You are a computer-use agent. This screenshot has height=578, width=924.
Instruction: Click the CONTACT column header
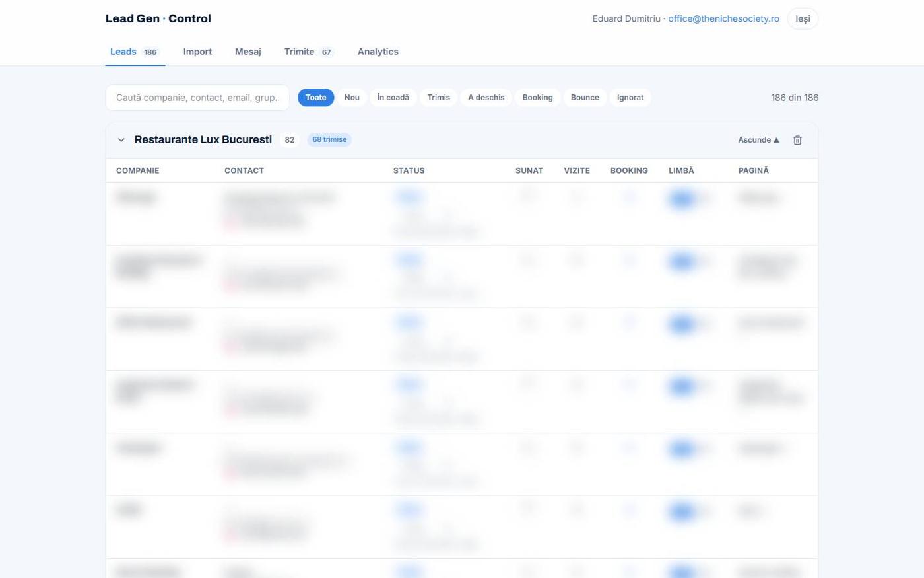coord(244,170)
